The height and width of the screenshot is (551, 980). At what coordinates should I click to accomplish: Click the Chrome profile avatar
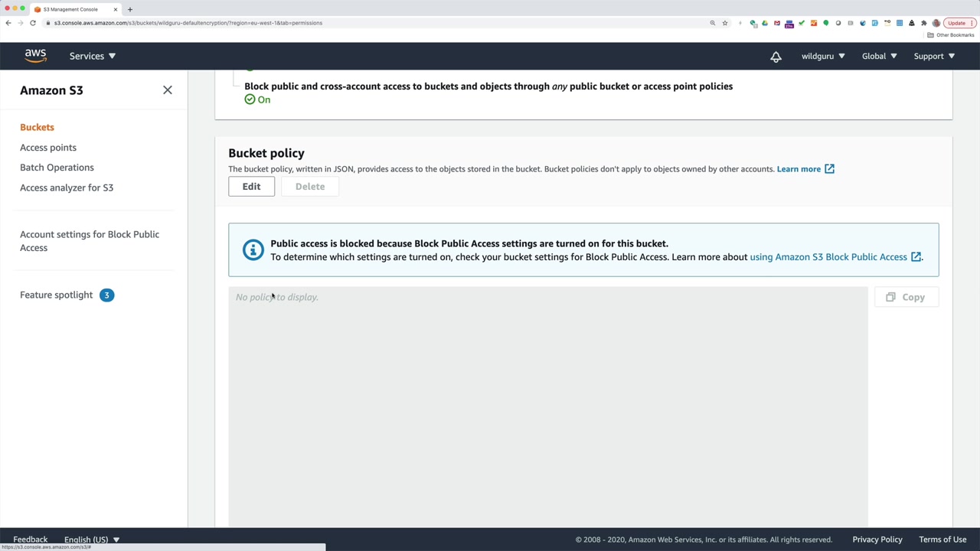click(936, 23)
